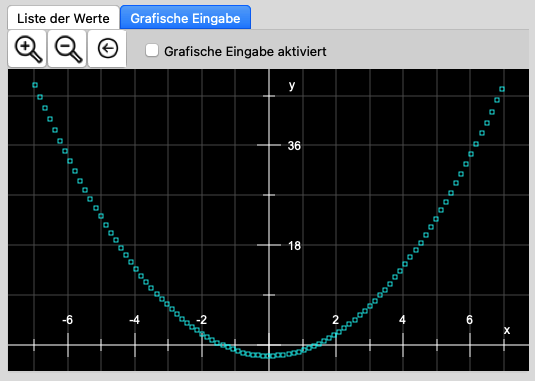This screenshot has width=535, height=381.
Task: Click the 4 label on the x-axis
Action: tap(403, 320)
